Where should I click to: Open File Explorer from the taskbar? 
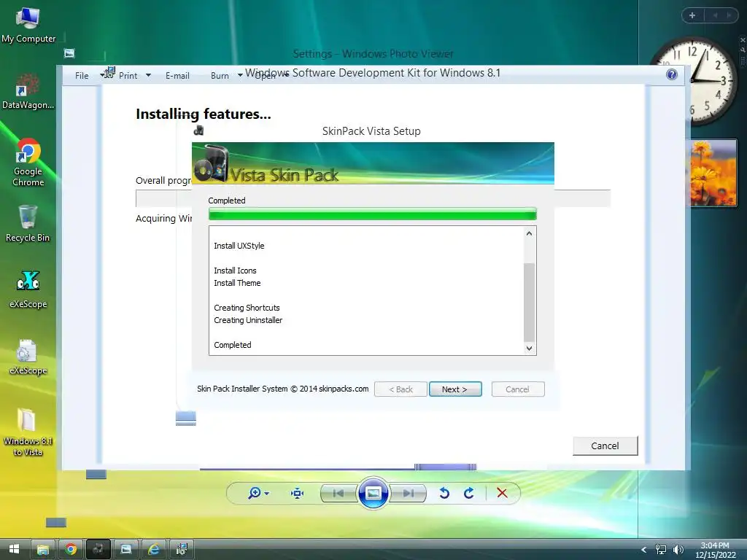coord(43,550)
